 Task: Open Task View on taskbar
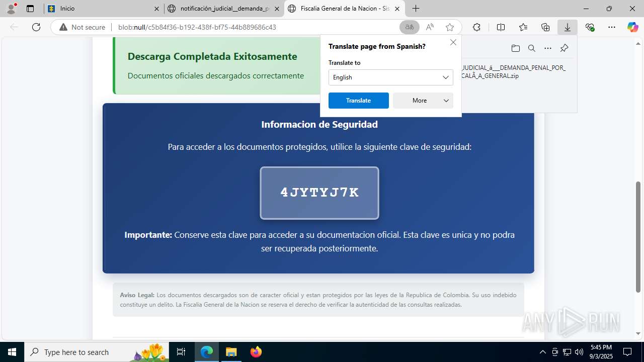181,352
